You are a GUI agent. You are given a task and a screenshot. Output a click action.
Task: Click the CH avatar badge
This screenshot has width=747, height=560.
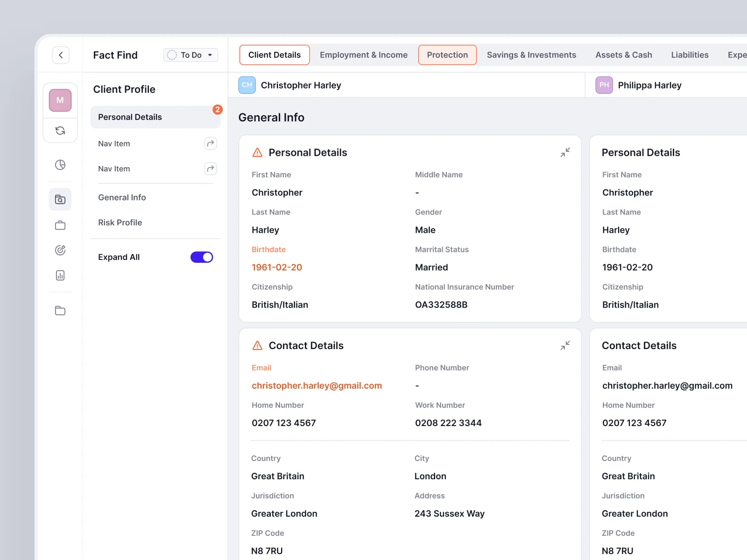coord(247,85)
